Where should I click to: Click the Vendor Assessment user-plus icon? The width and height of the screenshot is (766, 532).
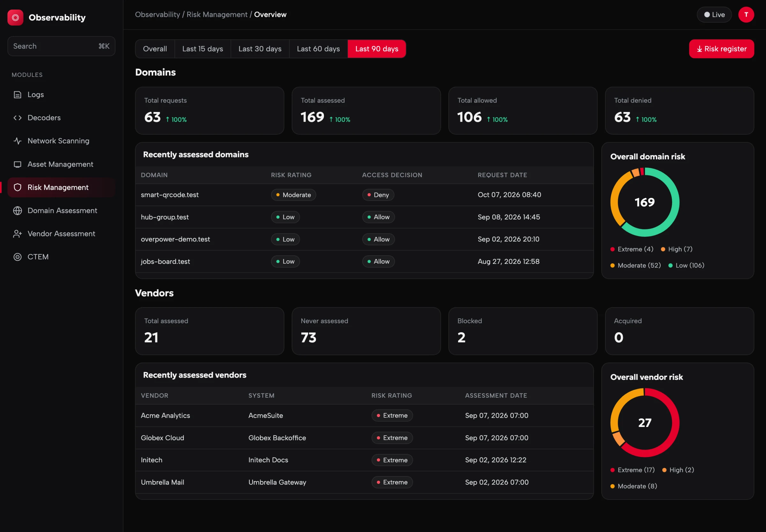click(17, 234)
